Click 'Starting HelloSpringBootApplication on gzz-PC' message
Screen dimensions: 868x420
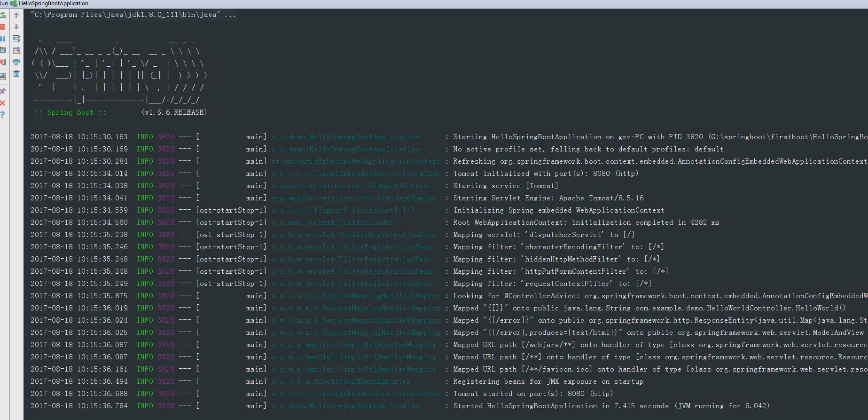(660, 137)
